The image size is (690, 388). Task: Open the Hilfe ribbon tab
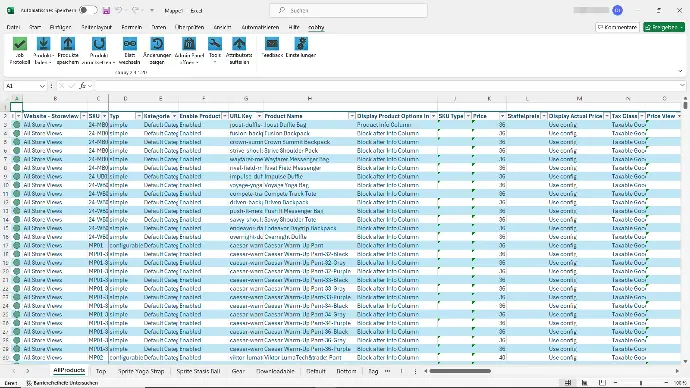(294, 27)
